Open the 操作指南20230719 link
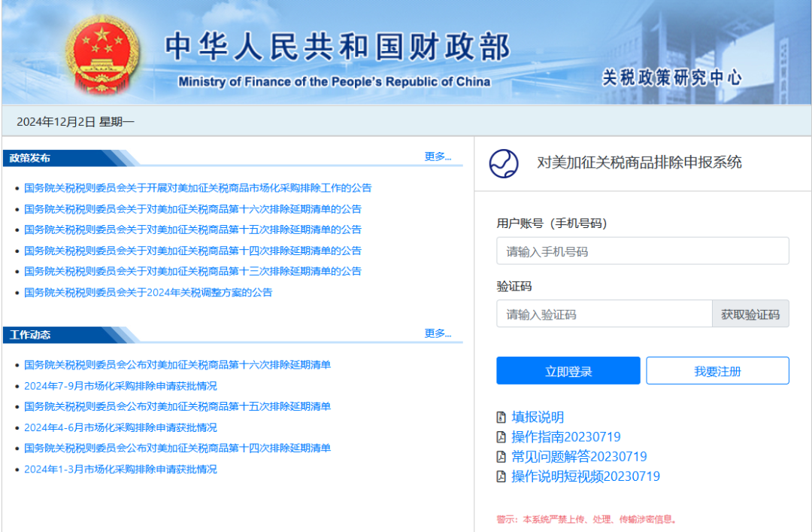 tap(566, 436)
